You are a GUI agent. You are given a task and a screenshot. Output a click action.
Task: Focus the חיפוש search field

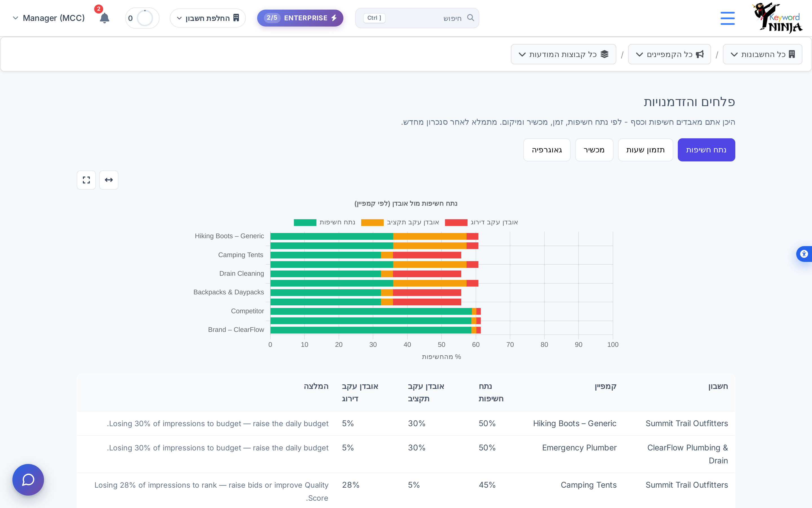417,18
